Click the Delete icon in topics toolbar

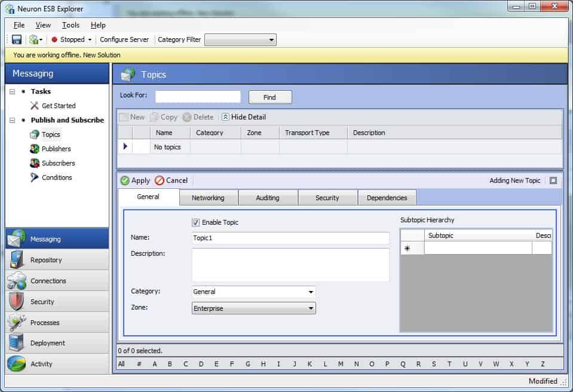(187, 117)
